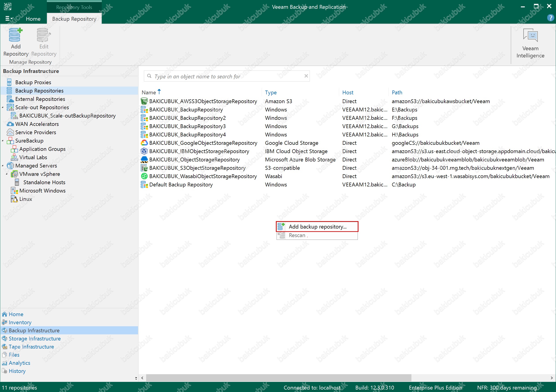Image resolution: width=556 pixels, height=392 pixels.
Task: Click the WAN Accelerators icon
Action: [10, 124]
